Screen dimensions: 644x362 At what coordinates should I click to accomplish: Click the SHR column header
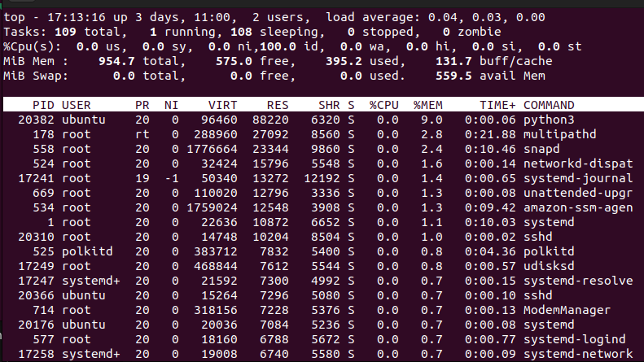click(x=329, y=105)
